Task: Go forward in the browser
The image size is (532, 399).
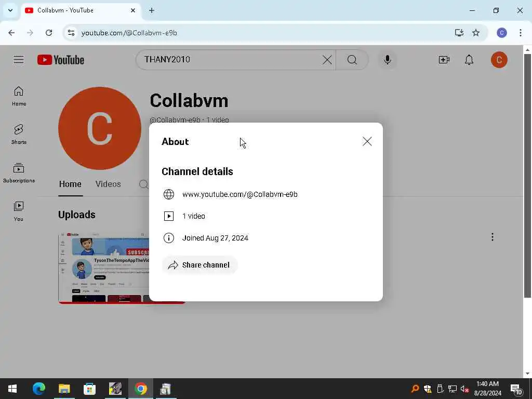Action: [x=30, y=33]
